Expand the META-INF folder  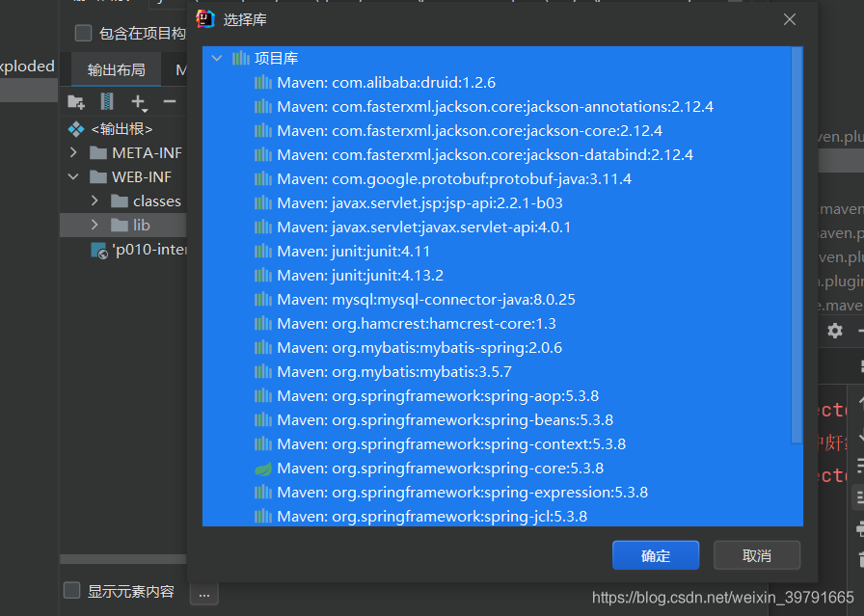(73, 152)
